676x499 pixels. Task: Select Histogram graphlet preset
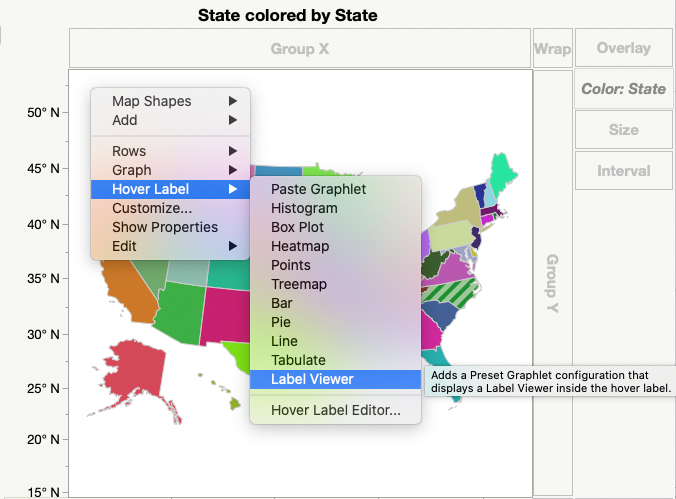(304, 208)
